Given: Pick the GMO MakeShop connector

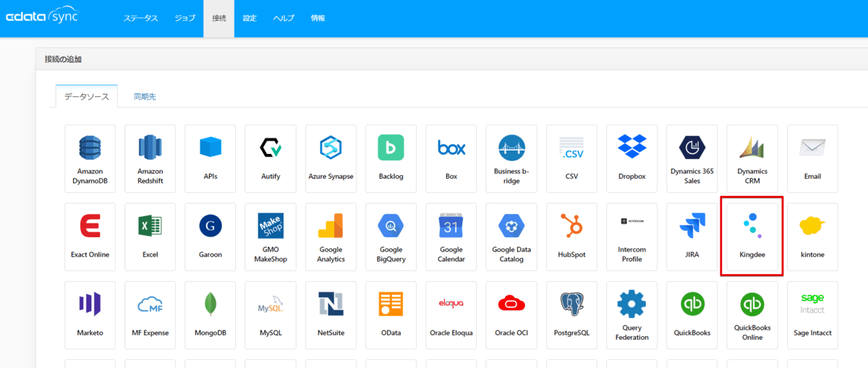Looking at the screenshot, I should tap(271, 237).
